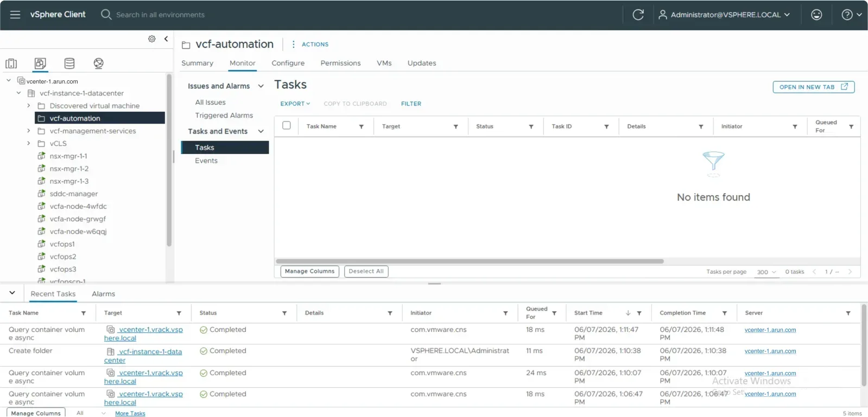The image size is (868, 417).
Task: Open vcf-instance-1-datacenter target link
Action: [143, 356]
